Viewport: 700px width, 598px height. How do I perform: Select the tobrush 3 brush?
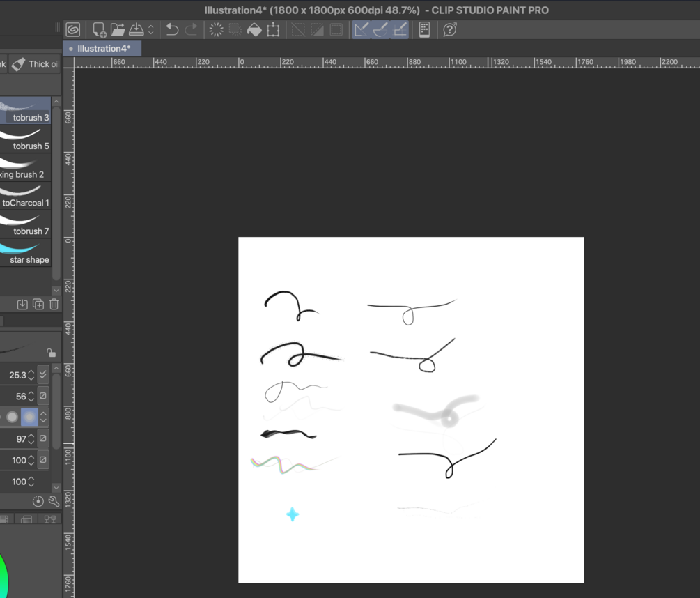26,110
